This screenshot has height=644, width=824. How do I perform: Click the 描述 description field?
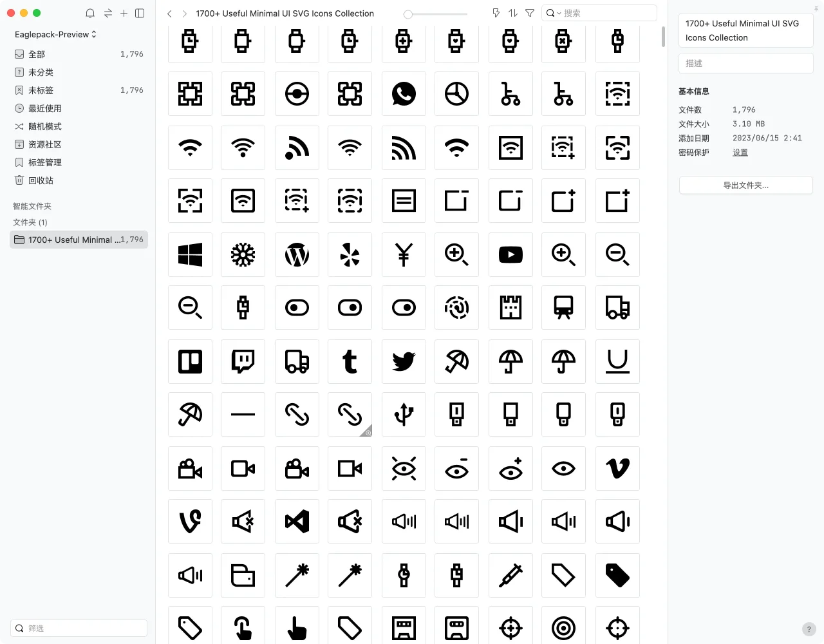click(745, 63)
